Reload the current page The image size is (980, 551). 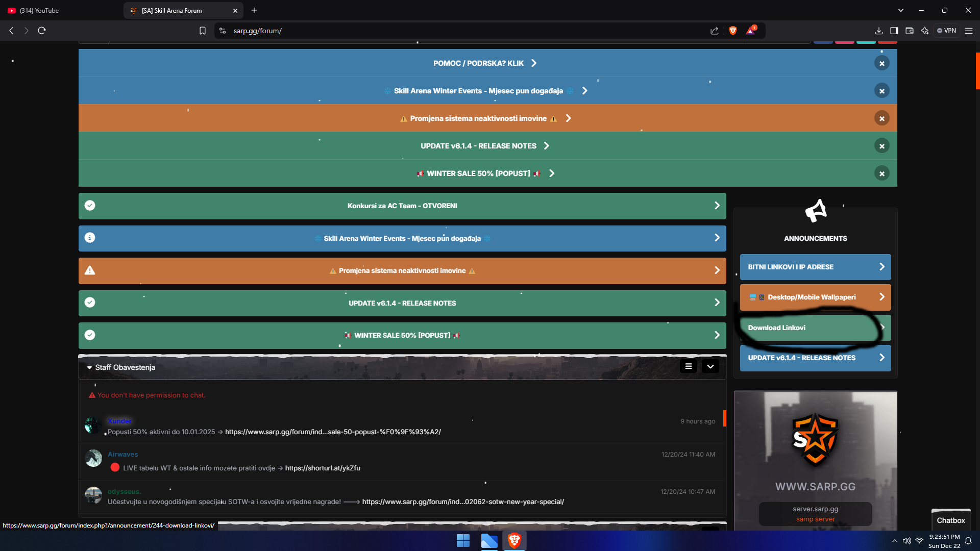42,31
